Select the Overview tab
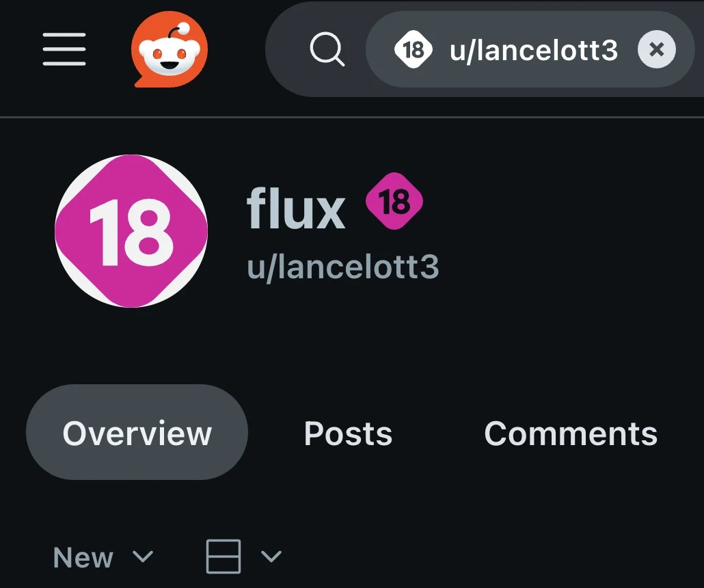 [x=136, y=432]
